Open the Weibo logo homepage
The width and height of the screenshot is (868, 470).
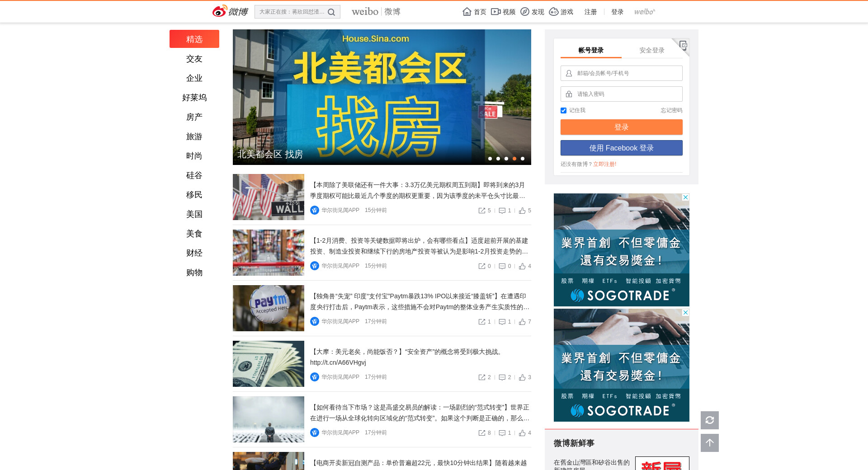(231, 11)
